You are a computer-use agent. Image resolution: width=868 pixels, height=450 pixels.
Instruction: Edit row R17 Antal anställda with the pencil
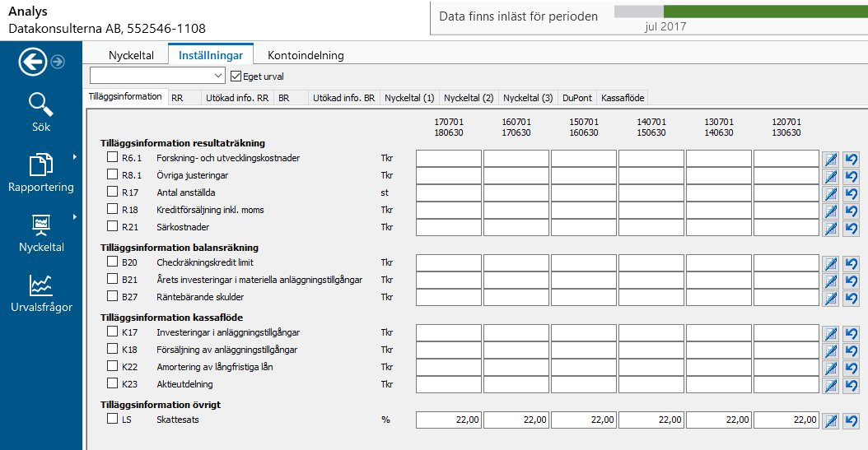click(830, 193)
